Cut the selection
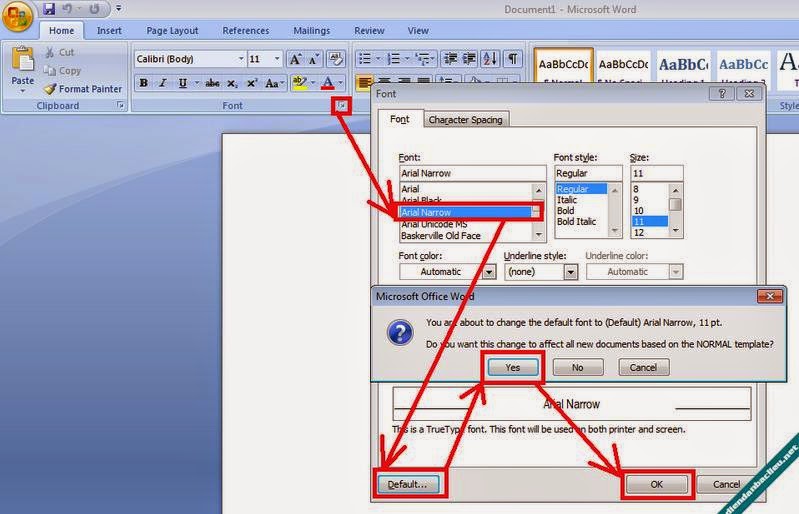 60,52
